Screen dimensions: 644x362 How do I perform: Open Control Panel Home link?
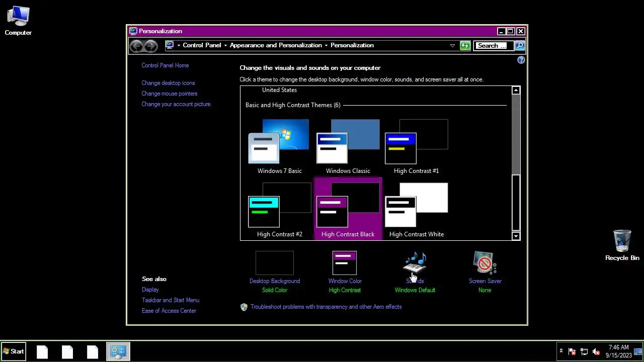(165, 65)
